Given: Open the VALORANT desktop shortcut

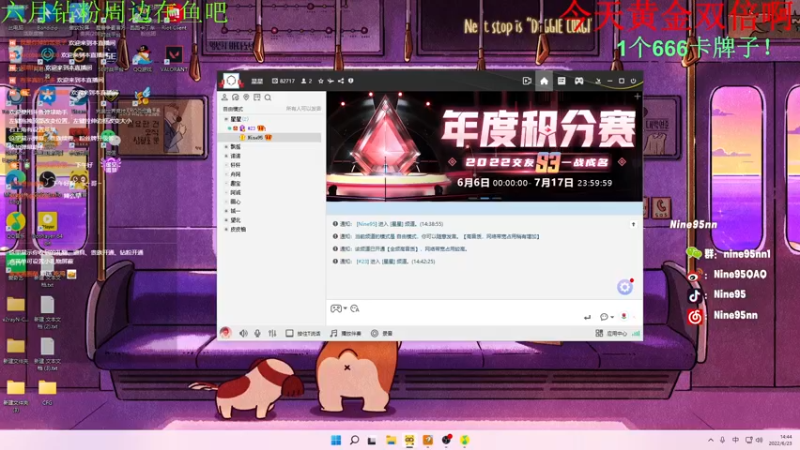Looking at the screenshot, I should tap(174, 58).
